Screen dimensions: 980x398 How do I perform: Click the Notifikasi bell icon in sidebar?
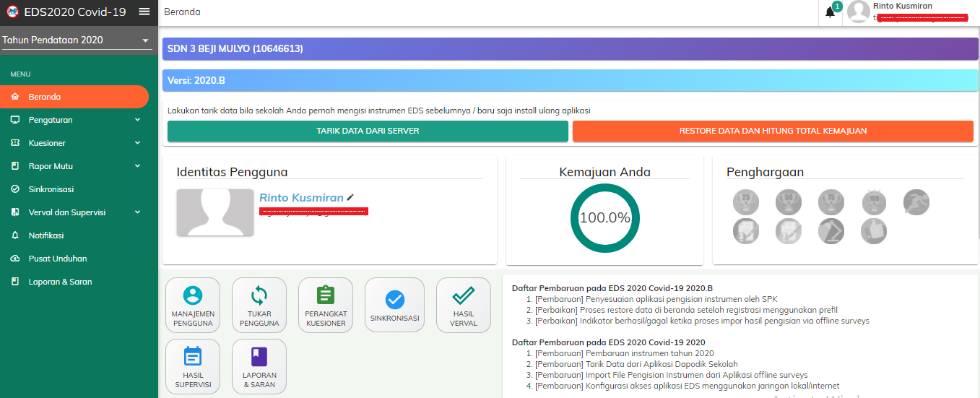[x=15, y=235]
